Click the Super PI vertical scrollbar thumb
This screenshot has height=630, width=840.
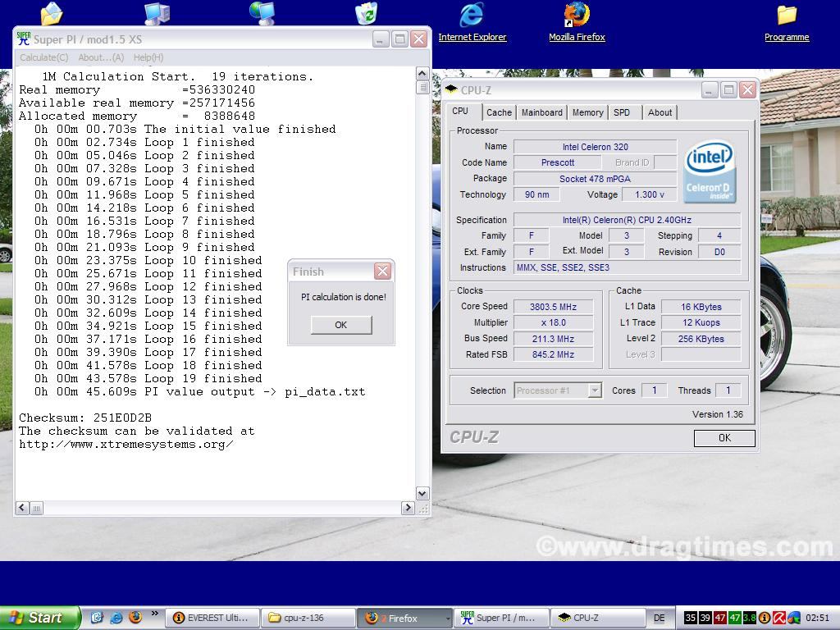pos(422,87)
